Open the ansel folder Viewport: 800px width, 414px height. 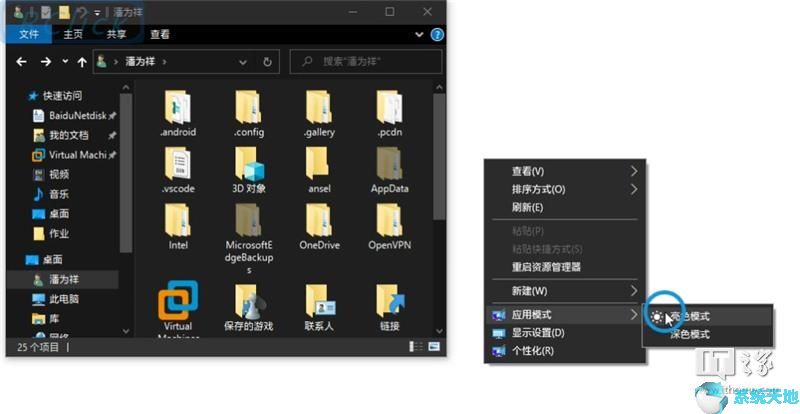click(x=319, y=170)
